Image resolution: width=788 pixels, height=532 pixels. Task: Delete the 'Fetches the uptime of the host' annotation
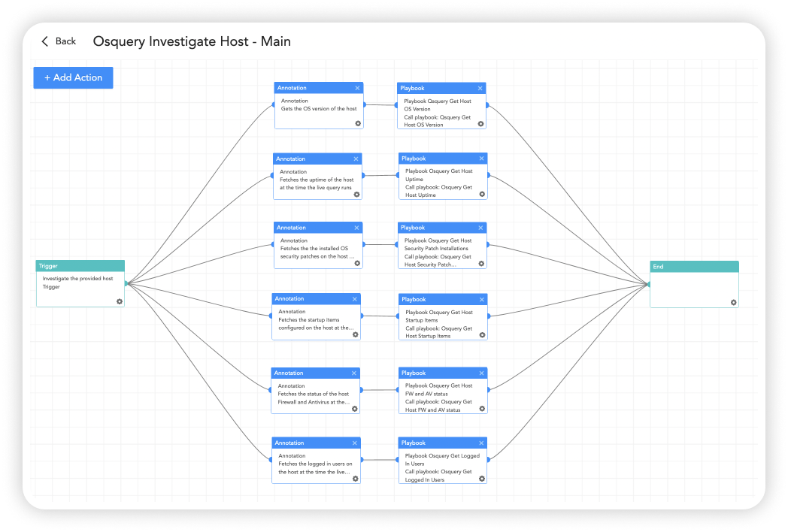(x=356, y=159)
